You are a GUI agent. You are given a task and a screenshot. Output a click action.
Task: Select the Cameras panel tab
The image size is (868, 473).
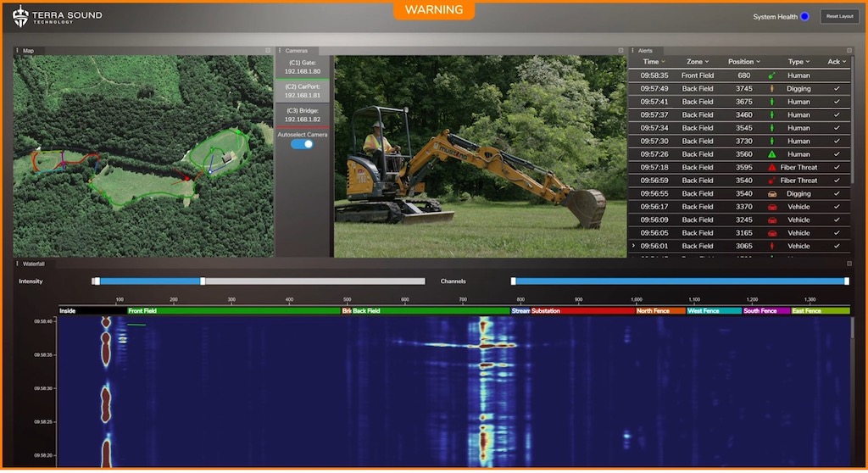(296, 50)
